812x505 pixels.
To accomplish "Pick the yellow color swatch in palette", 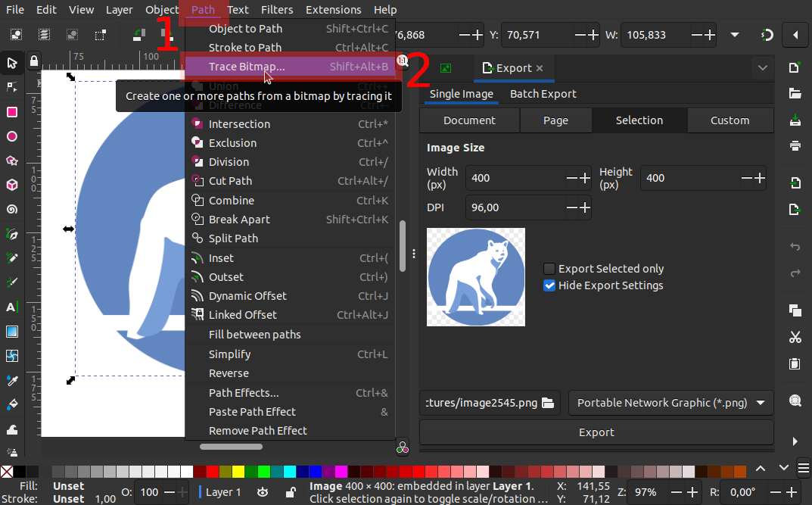I will [238, 472].
